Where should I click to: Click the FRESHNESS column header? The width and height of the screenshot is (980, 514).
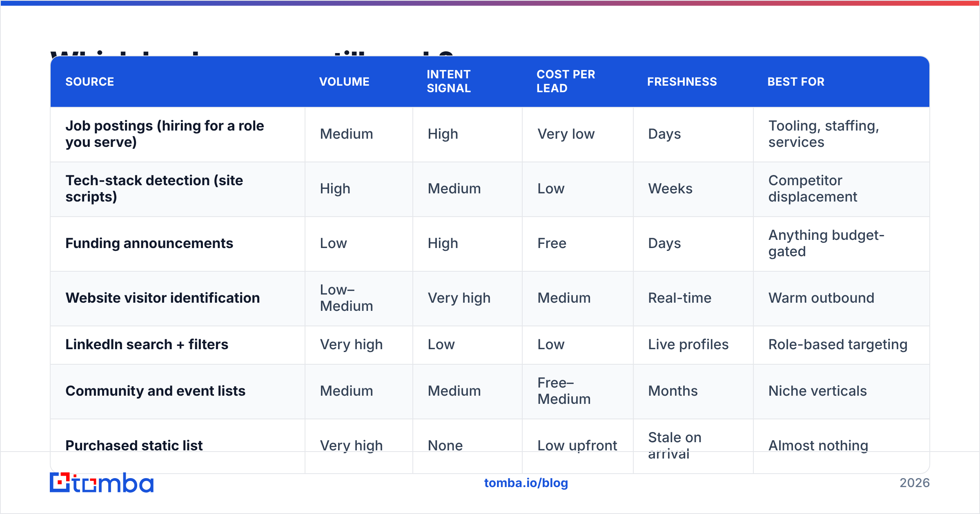tap(682, 82)
